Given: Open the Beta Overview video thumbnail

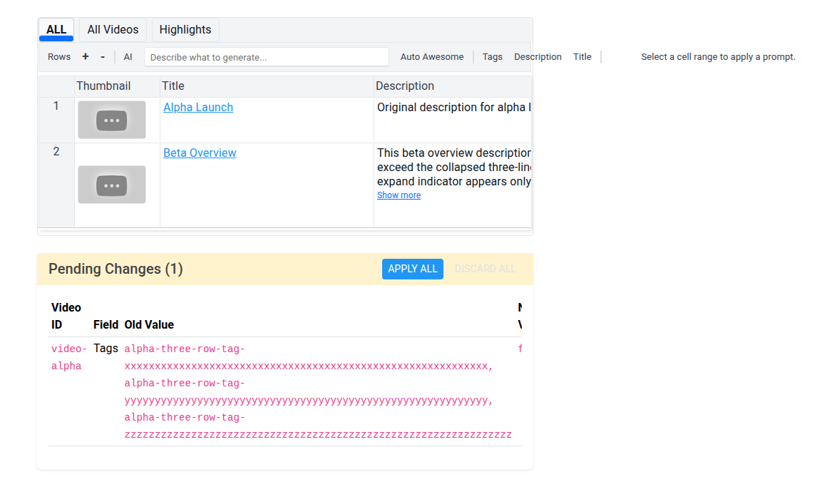Looking at the screenshot, I should 112,185.
